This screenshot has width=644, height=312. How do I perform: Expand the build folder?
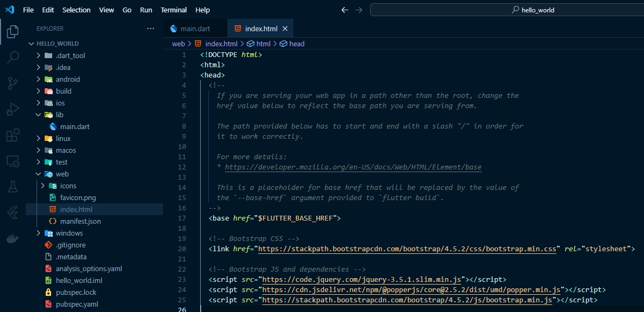click(x=38, y=91)
